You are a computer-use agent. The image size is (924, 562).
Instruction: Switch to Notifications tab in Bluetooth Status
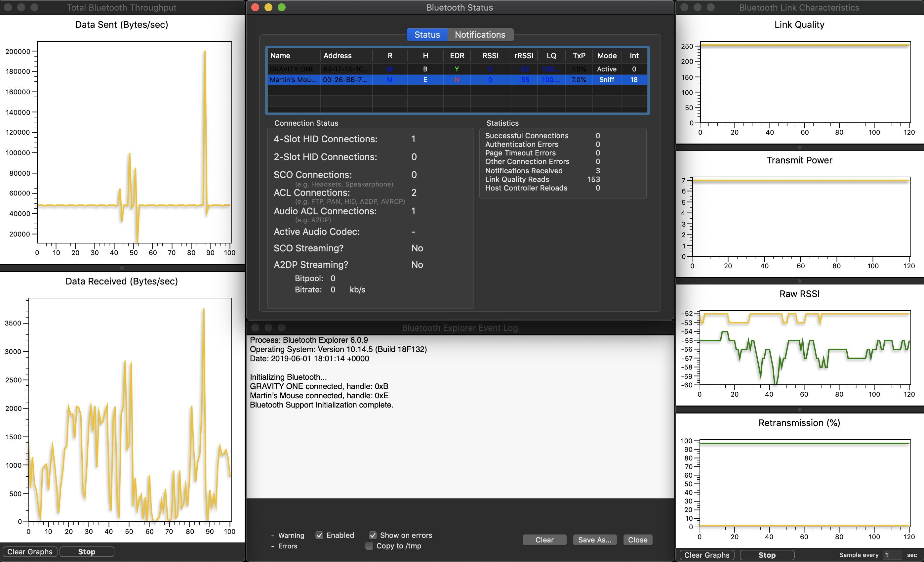pos(480,34)
